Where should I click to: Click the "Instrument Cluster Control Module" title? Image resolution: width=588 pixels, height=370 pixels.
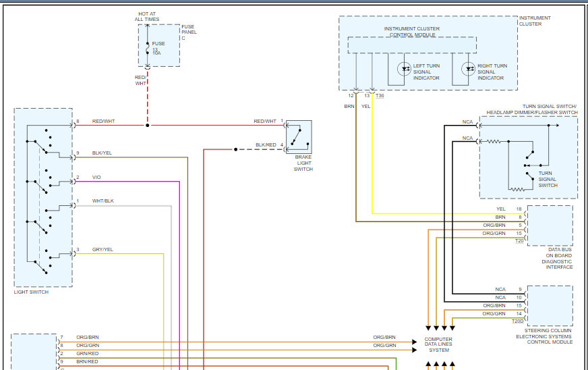click(411, 32)
